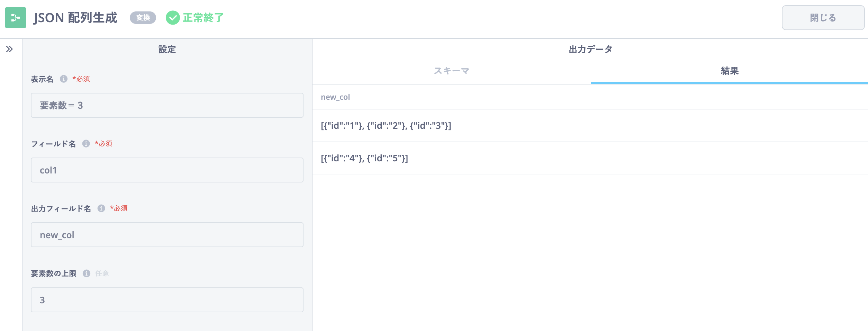This screenshot has height=331, width=868.
Task: Select first result row with three ids
Action: point(386,126)
